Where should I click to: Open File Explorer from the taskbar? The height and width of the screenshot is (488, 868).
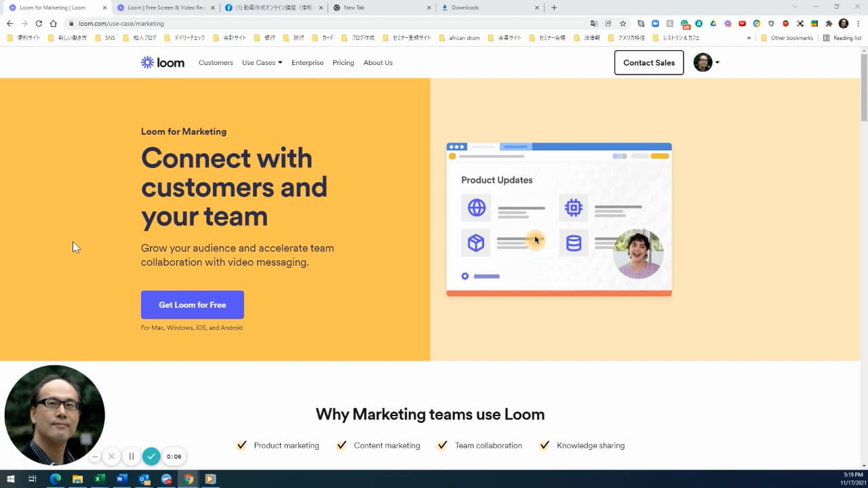pos(77,479)
